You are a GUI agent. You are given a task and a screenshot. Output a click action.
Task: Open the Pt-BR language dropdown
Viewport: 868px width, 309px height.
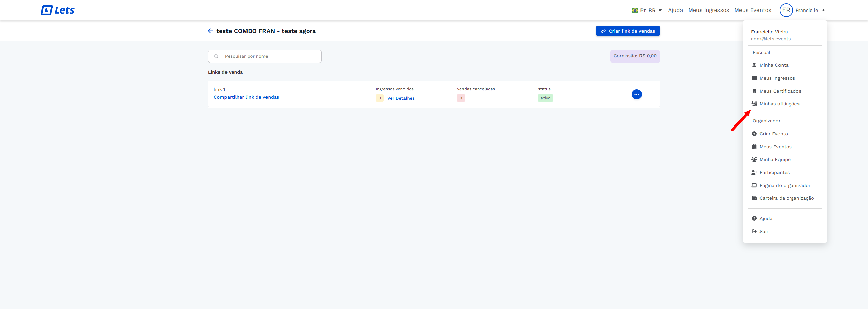coord(647,10)
